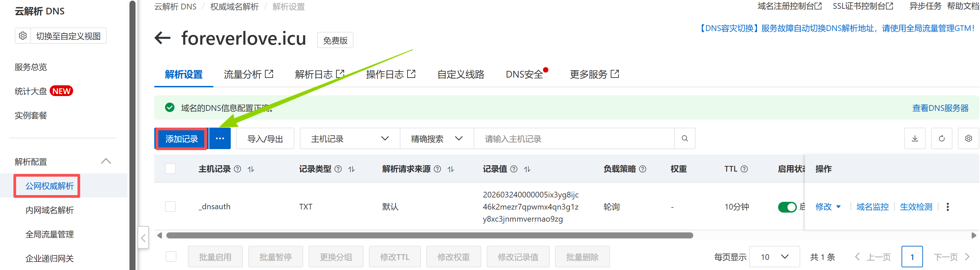Screen dimensions: 980x270
Task: Select 公网权威解析 in the sidebar
Action: point(49,186)
